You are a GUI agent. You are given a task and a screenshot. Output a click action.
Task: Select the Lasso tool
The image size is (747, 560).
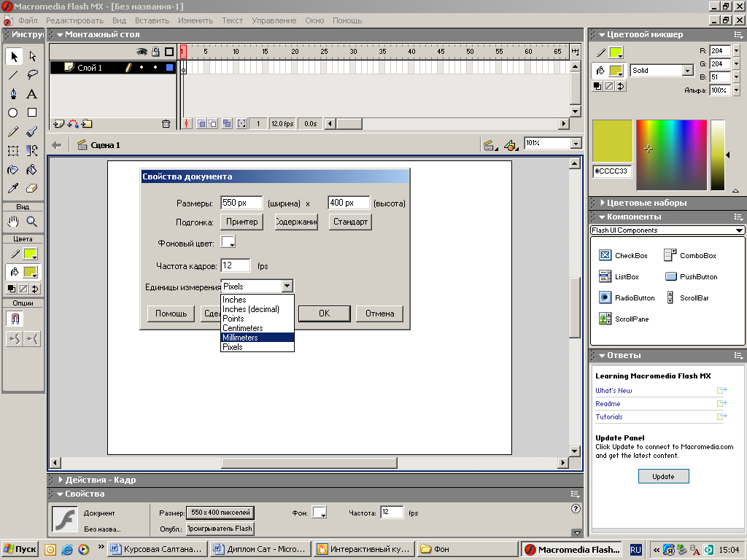click(x=32, y=75)
